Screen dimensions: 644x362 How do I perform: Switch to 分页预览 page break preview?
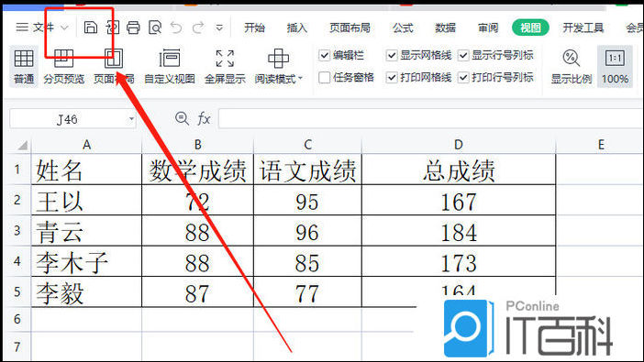point(63,67)
